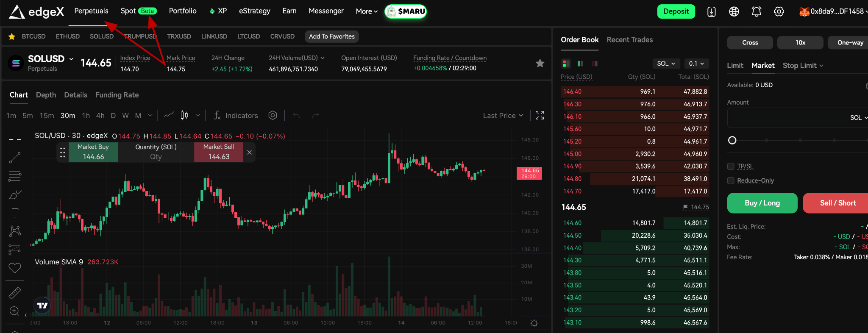Select the crosshair cursor tool
Viewport: 868px width, 333px height.
15,139
